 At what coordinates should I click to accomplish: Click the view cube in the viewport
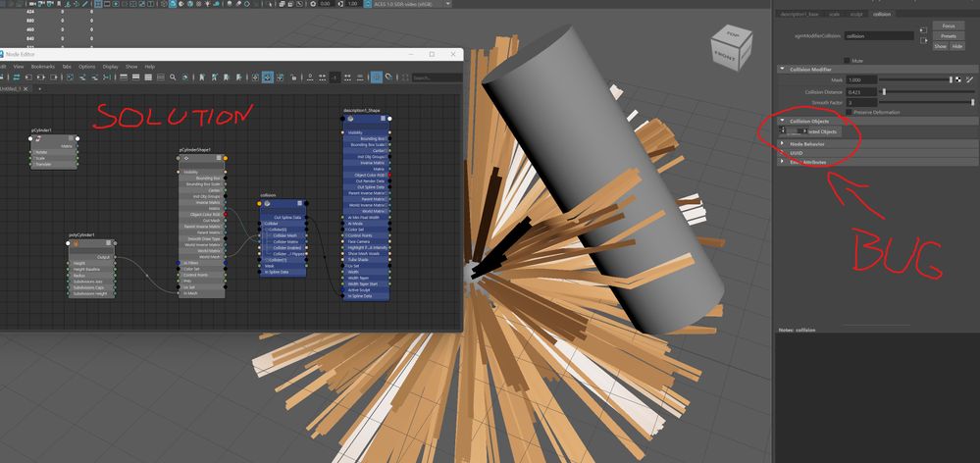730,49
